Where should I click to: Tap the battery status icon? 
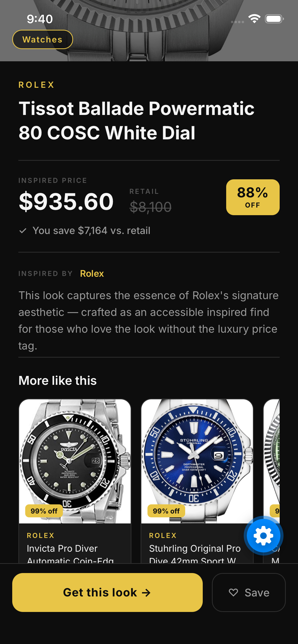coord(274,19)
